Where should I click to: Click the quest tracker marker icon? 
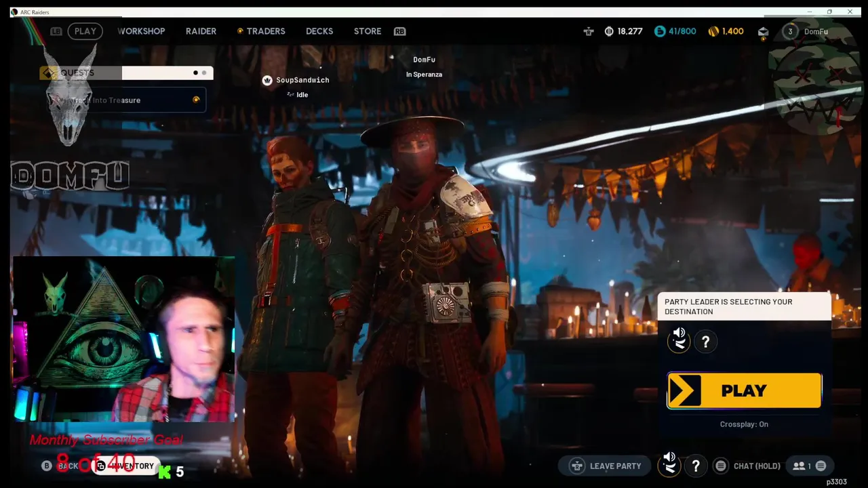pyautogui.click(x=196, y=100)
